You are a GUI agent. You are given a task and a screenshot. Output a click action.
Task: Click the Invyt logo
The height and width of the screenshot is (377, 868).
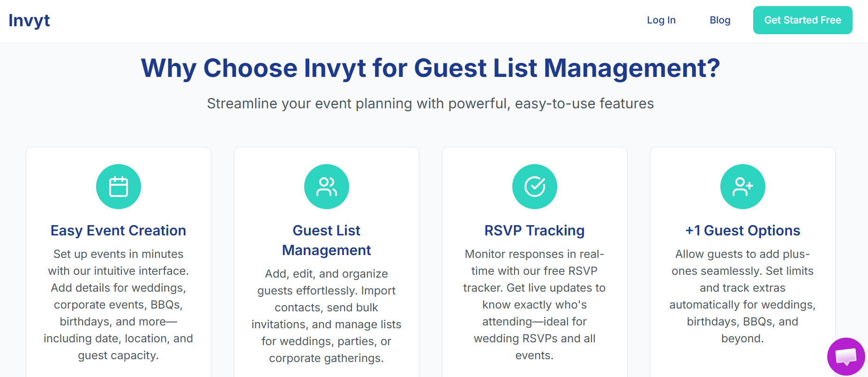29,21
